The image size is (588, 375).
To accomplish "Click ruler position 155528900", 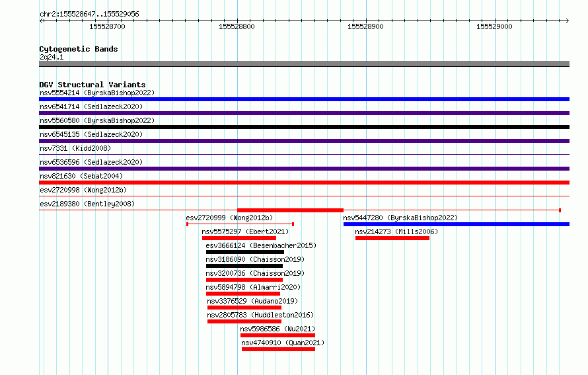I will click(x=365, y=26).
